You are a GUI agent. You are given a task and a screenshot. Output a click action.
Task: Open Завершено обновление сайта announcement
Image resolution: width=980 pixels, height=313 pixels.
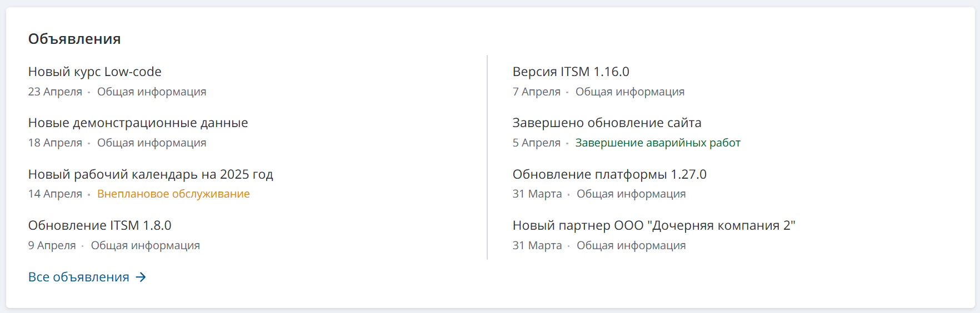[x=607, y=123]
